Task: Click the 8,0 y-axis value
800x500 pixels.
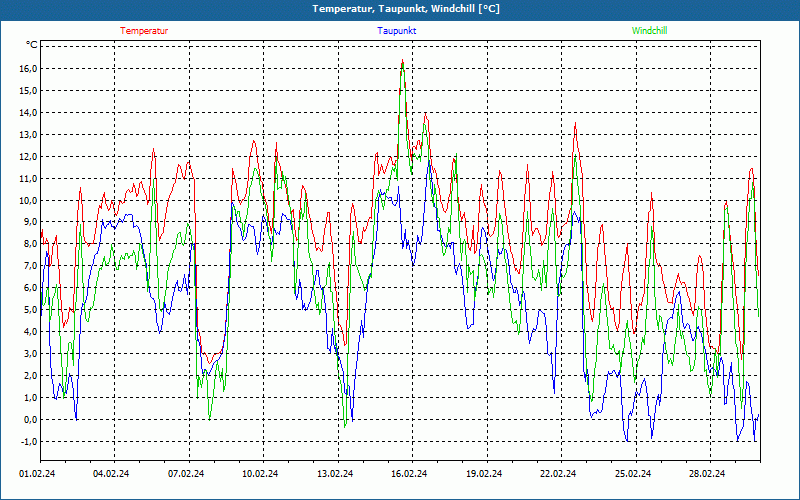Action: (x=30, y=243)
